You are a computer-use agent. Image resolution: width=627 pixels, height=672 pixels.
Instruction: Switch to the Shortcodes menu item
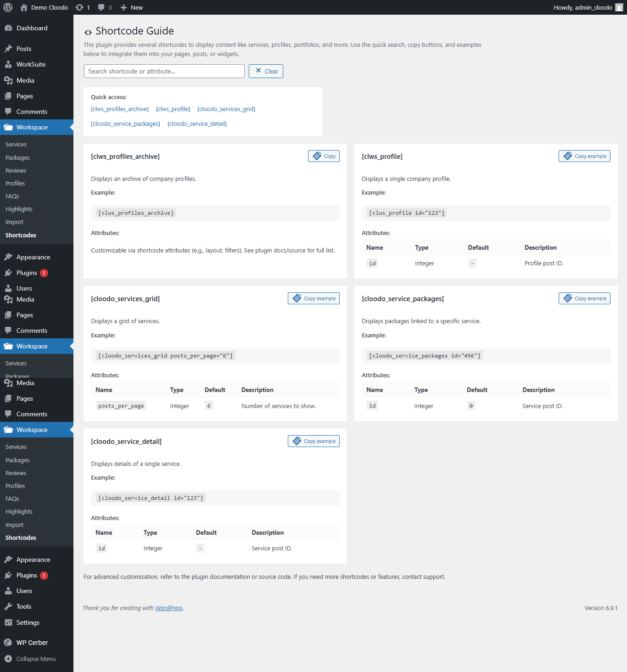pos(20,235)
